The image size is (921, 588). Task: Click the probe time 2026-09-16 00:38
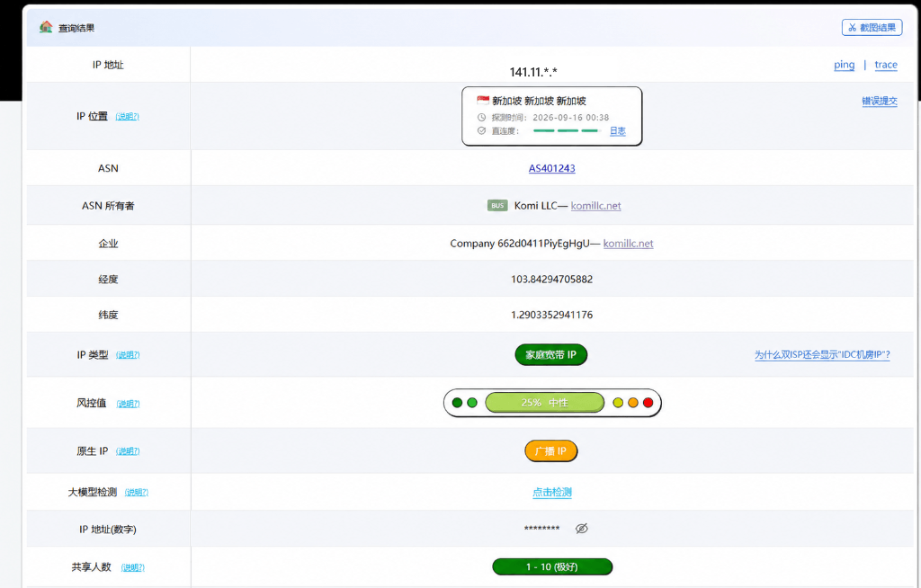tap(570, 118)
